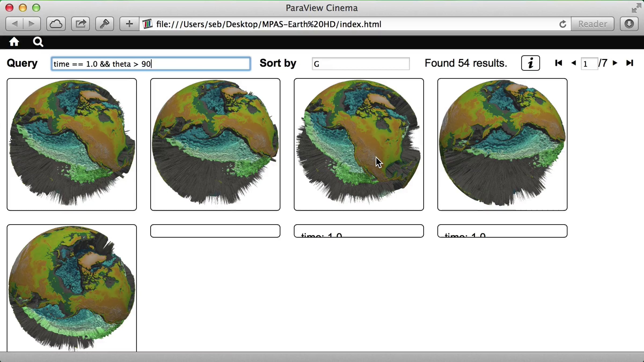Go to the next results page
Screen dimensions: 644x362
tap(615, 63)
